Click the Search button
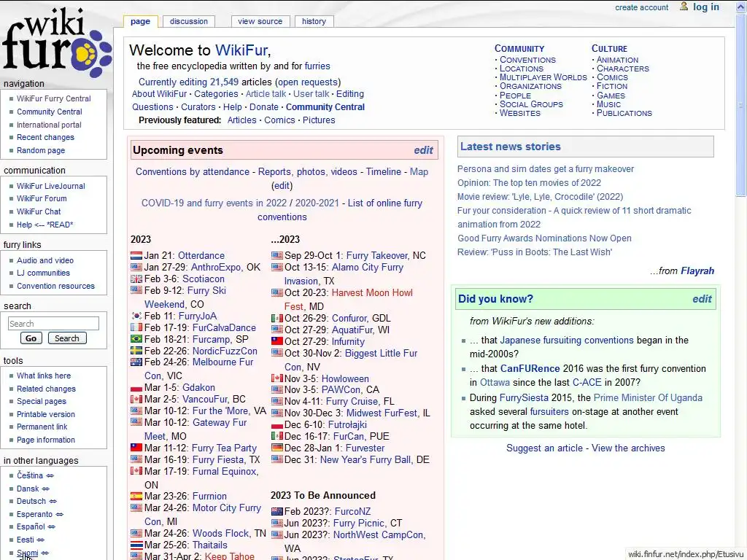The height and width of the screenshot is (560, 747). click(67, 338)
